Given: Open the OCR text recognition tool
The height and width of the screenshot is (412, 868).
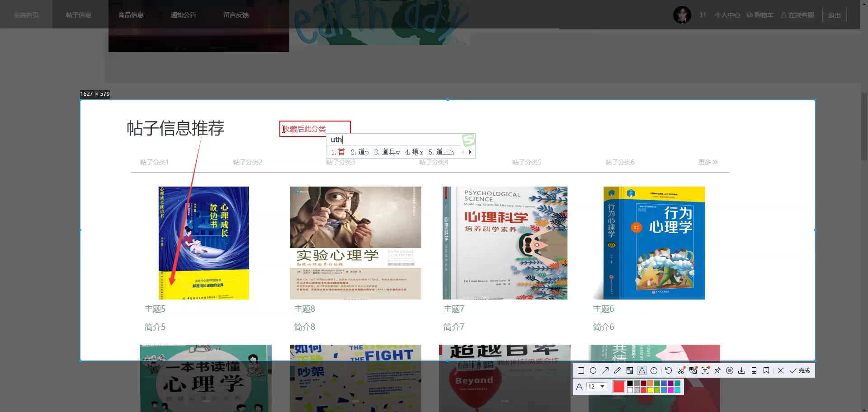Looking at the screenshot, I should (x=705, y=370).
